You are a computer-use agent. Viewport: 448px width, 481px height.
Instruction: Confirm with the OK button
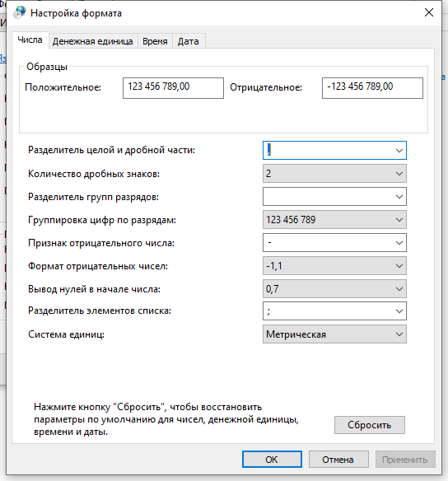click(272, 460)
